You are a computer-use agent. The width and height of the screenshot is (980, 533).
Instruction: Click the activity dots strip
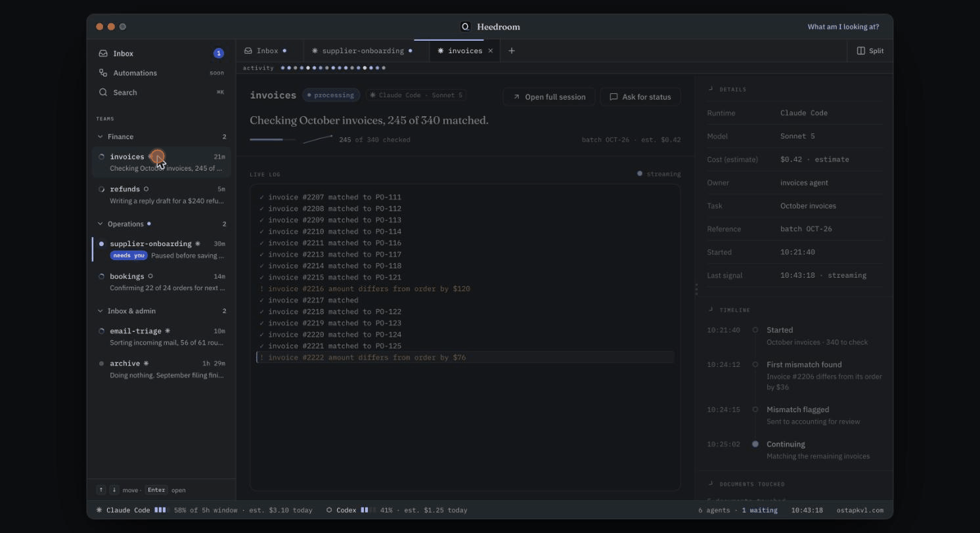click(x=333, y=68)
